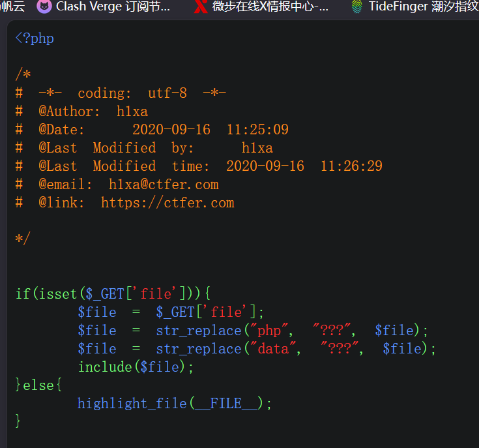Click the $file = $_GET['file'] line
This screenshot has width=479, height=448.
coord(171,312)
